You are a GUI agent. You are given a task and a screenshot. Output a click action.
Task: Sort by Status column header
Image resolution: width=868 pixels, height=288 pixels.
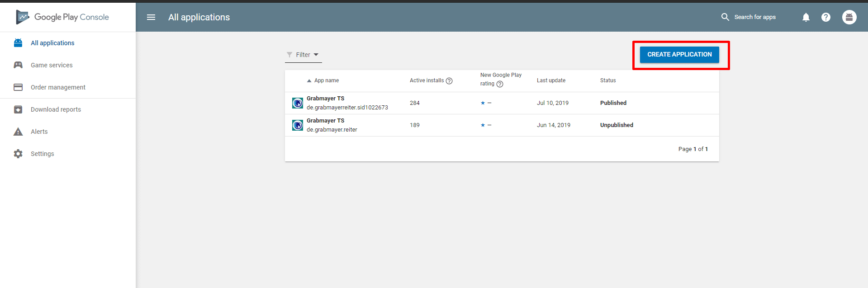(608, 80)
